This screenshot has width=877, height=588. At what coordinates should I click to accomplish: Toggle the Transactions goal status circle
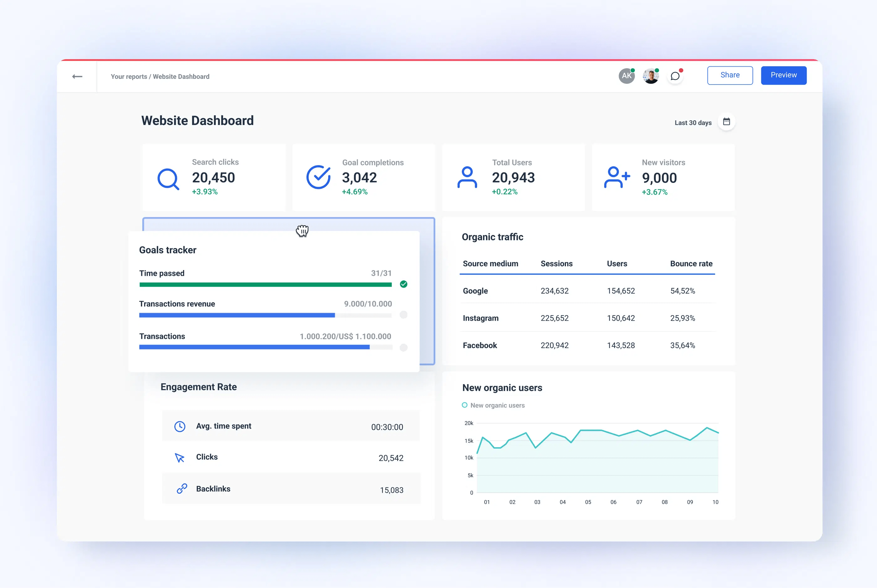point(403,348)
